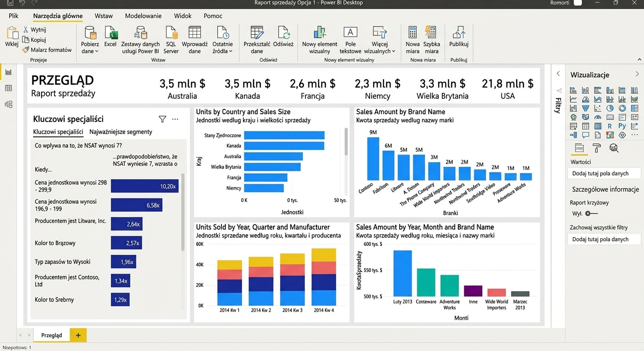
Task: Add Nowy element wizualny
Action: click(320, 40)
